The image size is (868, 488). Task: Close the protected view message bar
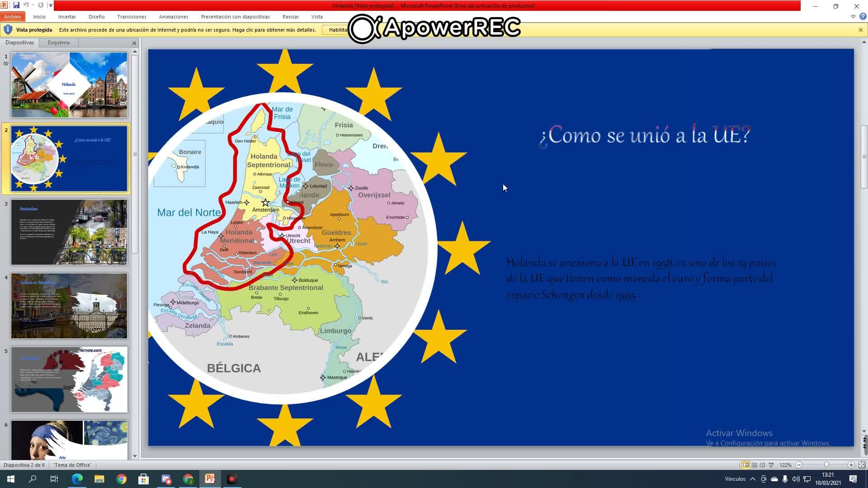[860, 30]
